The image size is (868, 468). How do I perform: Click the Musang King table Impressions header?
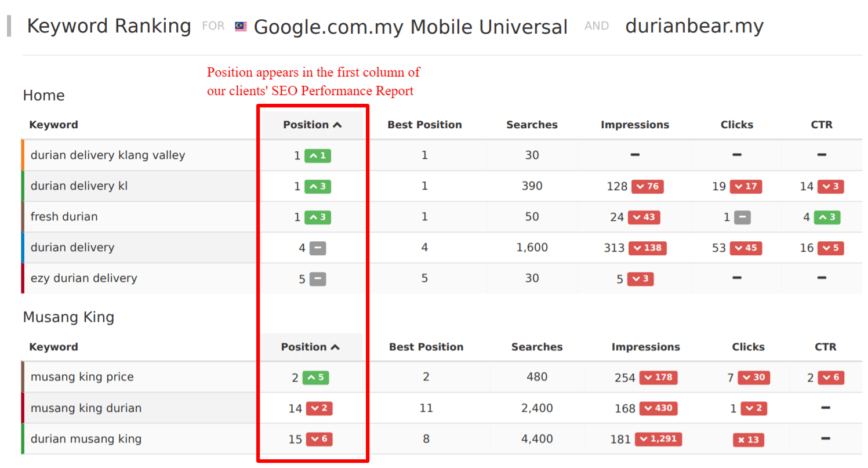(x=645, y=347)
